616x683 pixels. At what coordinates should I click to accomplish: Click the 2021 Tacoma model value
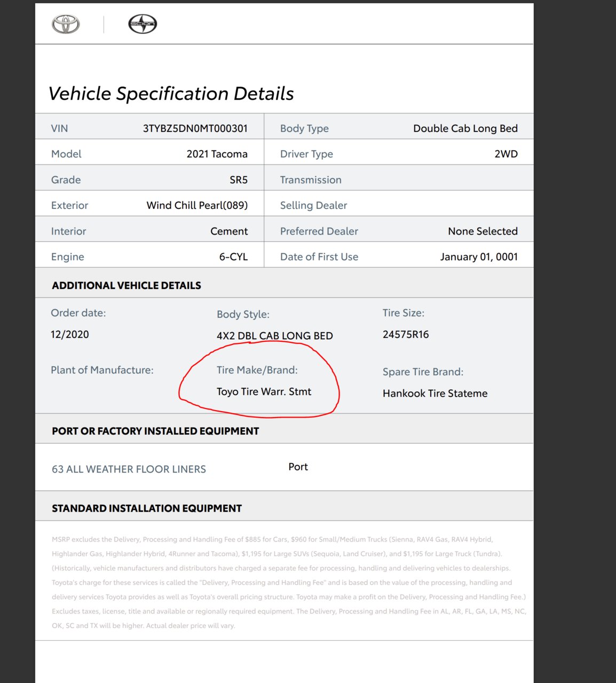coord(217,154)
